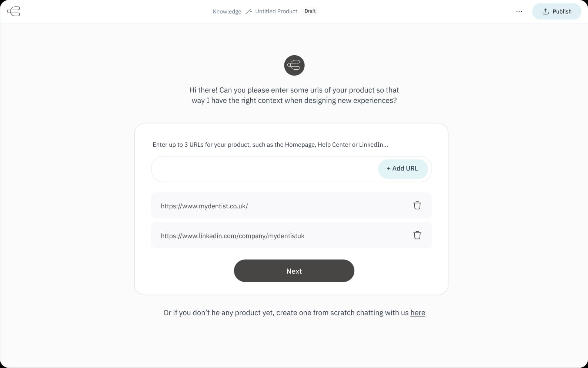Focus the empty URL input field
The height and width of the screenshot is (368, 588).
point(259,169)
